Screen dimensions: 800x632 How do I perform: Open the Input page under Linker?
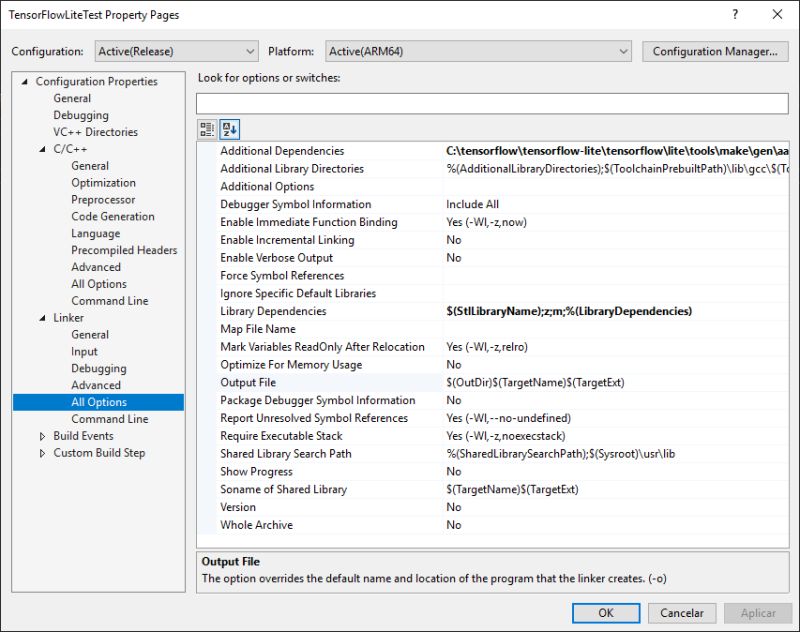coord(85,351)
